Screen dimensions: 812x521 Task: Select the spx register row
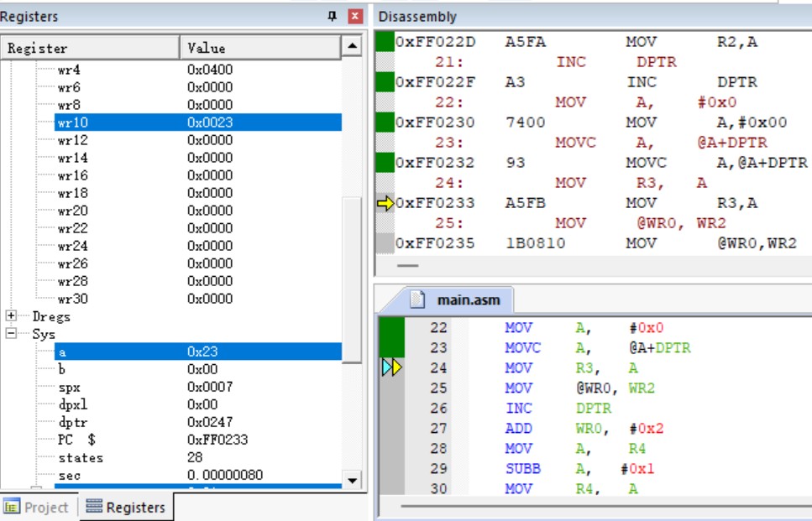tap(198, 387)
